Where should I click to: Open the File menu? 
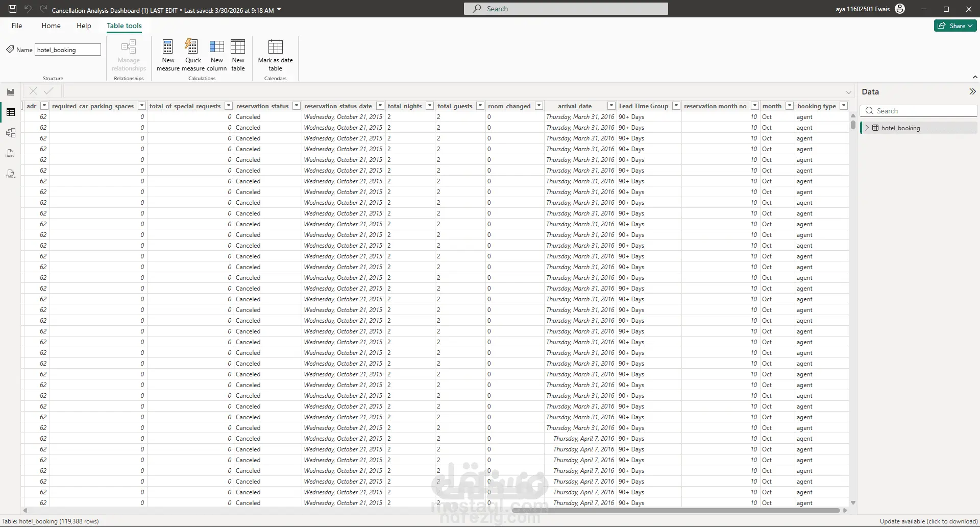pos(17,26)
